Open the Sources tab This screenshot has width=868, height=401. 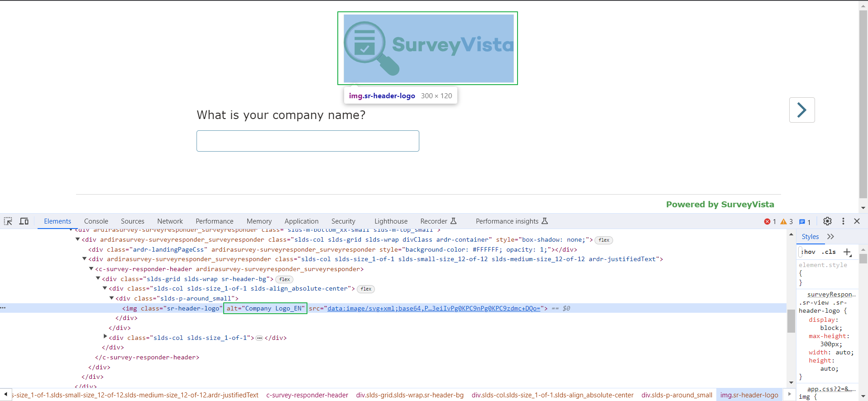click(133, 221)
